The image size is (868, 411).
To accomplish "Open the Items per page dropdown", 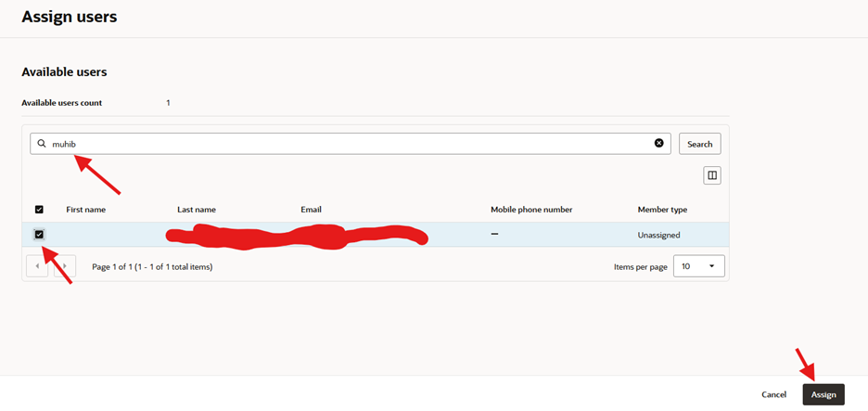I will click(x=698, y=266).
